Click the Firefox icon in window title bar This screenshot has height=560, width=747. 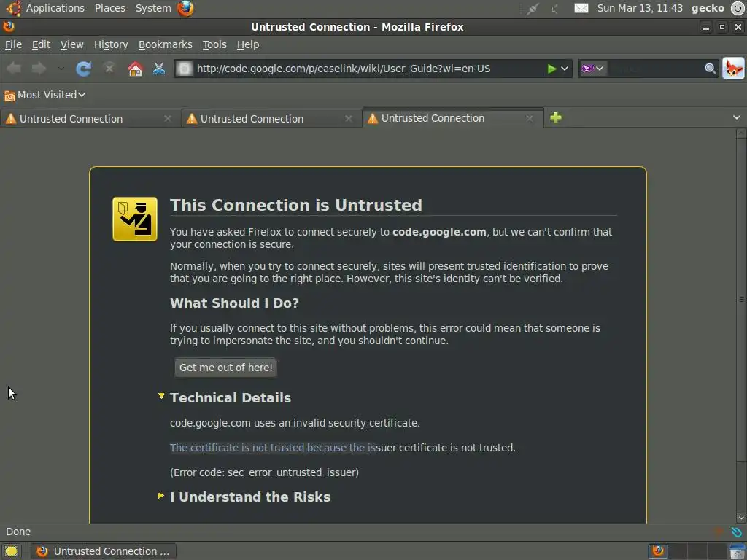[x=9, y=27]
